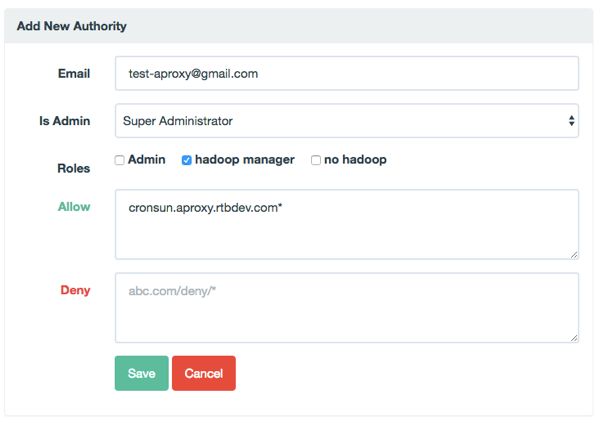Save the new authority

141,373
